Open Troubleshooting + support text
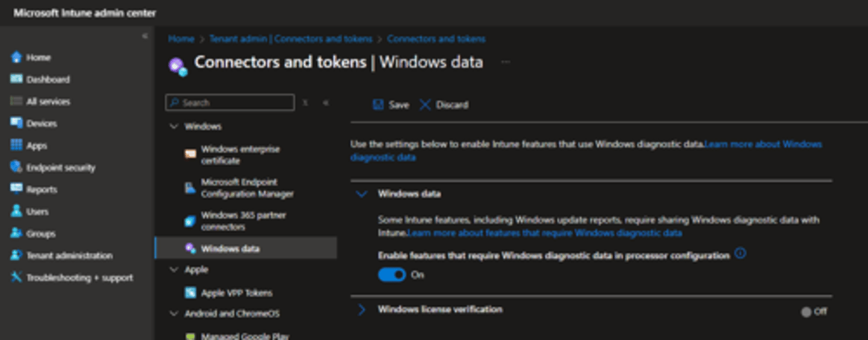This screenshot has width=868, height=340. 80,278
